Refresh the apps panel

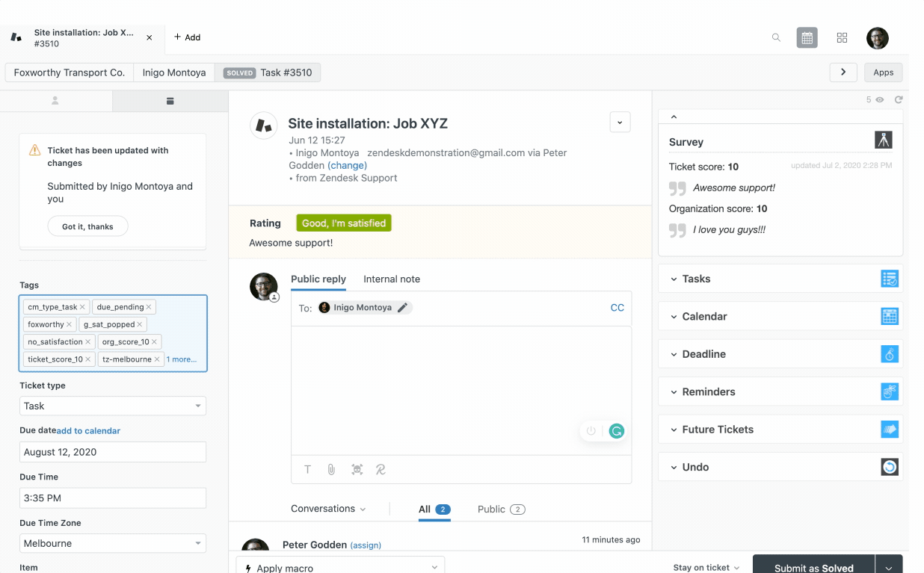pyautogui.click(x=899, y=99)
